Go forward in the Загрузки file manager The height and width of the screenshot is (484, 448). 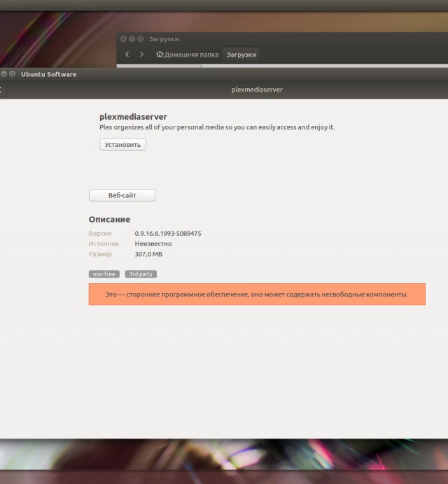click(141, 55)
